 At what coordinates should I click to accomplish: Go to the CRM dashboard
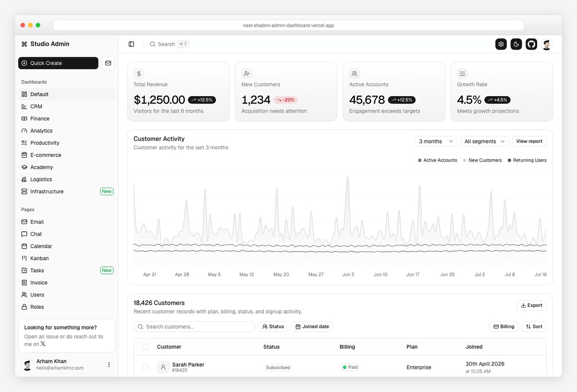[x=66, y=106]
